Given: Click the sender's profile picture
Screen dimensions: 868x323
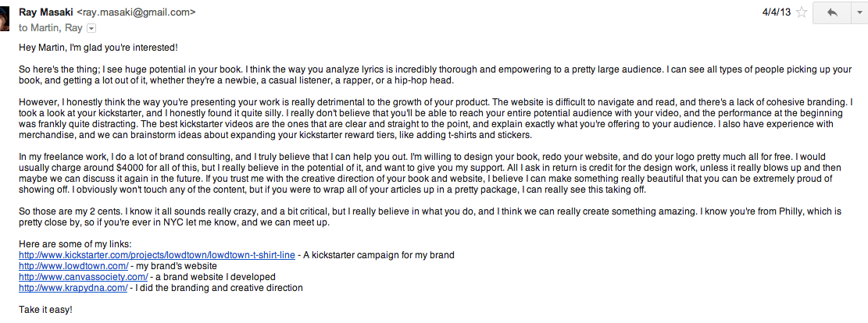Looking at the screenshot, I should pos(5,16).
